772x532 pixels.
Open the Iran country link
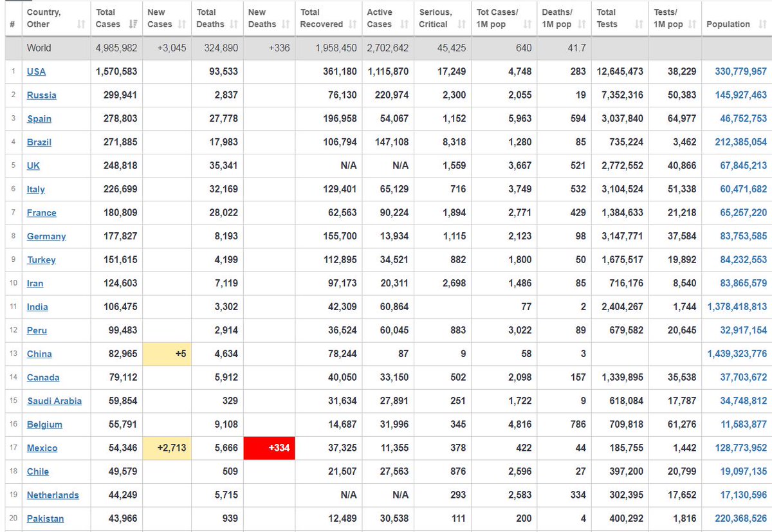[35, 284]
